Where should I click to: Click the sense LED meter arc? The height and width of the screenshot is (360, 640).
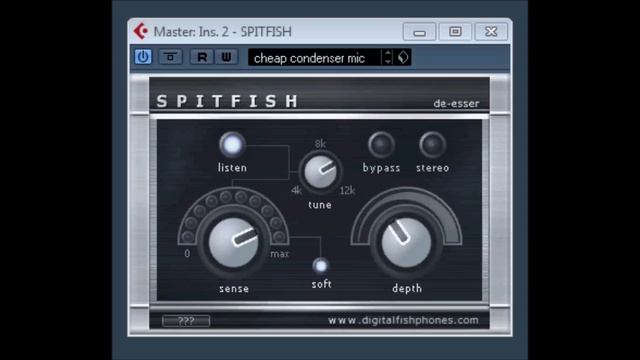233,198
